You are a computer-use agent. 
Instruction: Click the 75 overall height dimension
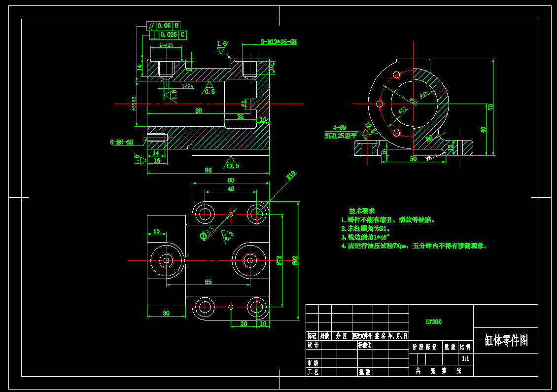tap(490, 107)
